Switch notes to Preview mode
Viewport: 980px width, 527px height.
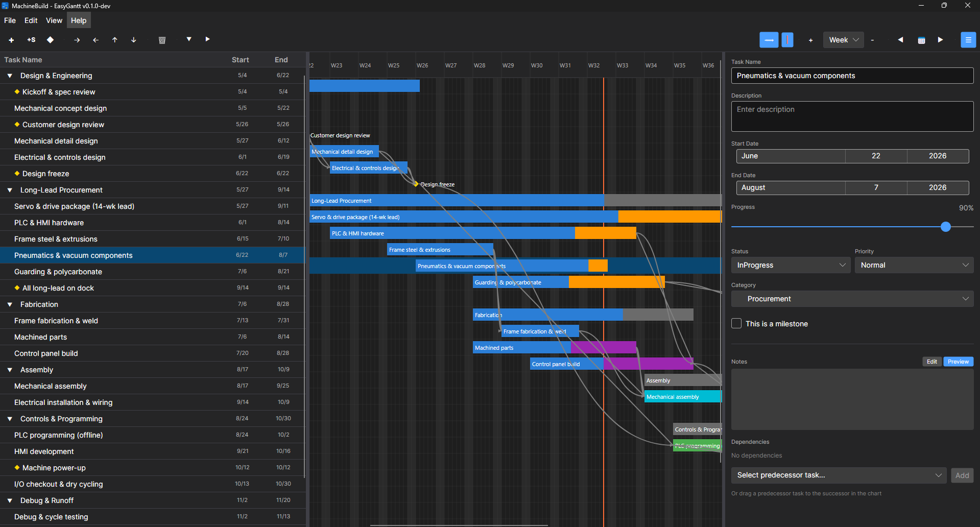(x=958, y=362)
